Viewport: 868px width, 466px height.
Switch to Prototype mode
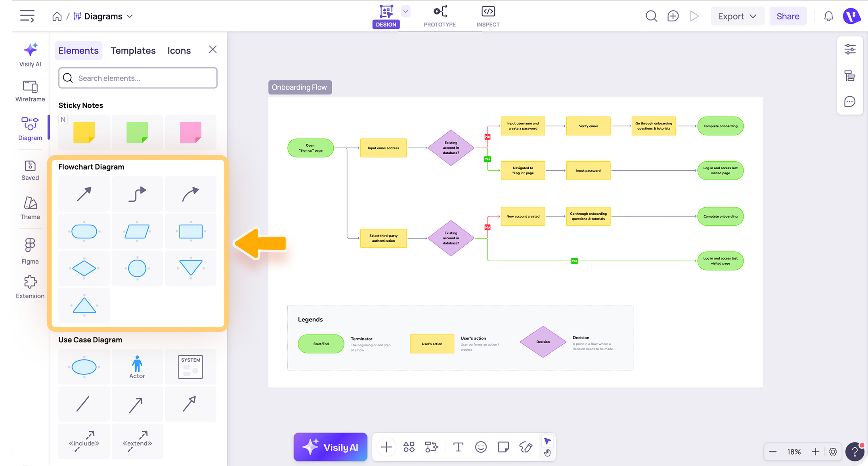tap(440, 17)
